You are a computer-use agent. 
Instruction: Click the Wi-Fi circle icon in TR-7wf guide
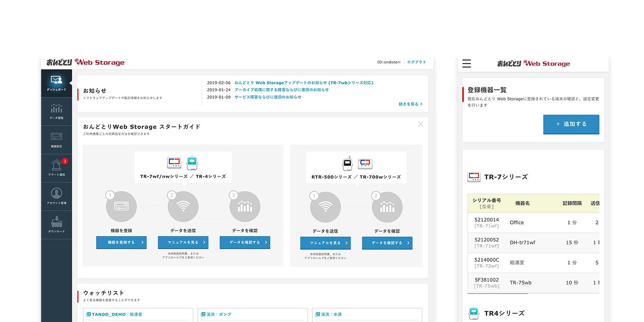pos(183,207)
